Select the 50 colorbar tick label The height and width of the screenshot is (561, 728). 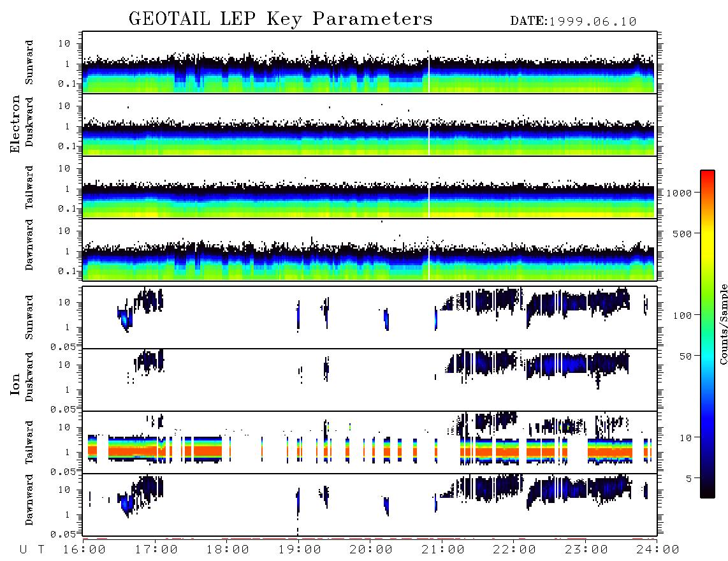[685, 356]
